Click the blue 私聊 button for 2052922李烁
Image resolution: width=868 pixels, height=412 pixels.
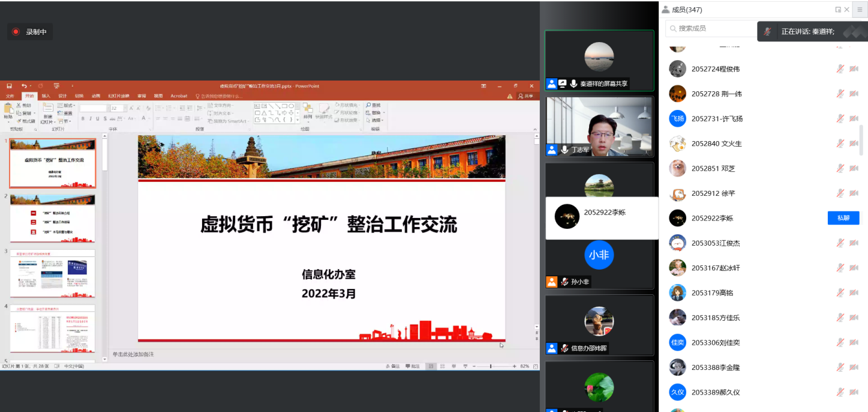[x=843, y=218]
